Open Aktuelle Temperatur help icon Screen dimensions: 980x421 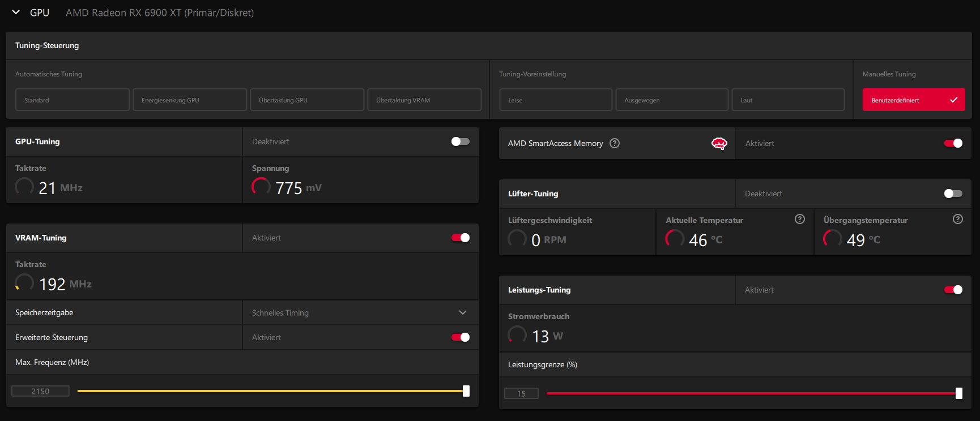(800, 219)
